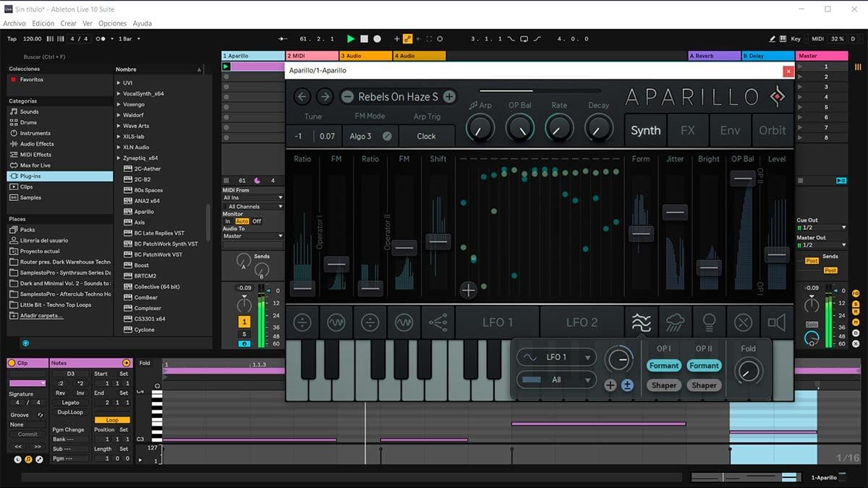This screenshot has width=868, height=488.
Task: Switch to the Aparillo FX tab
Action: (x=688, y=131)
